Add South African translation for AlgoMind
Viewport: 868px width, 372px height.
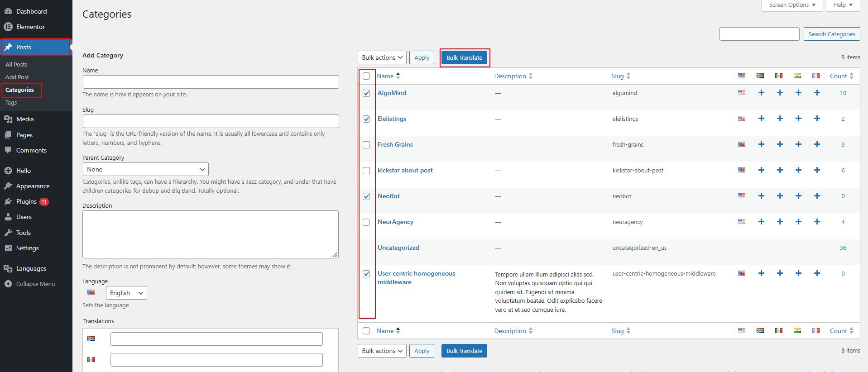761,93
